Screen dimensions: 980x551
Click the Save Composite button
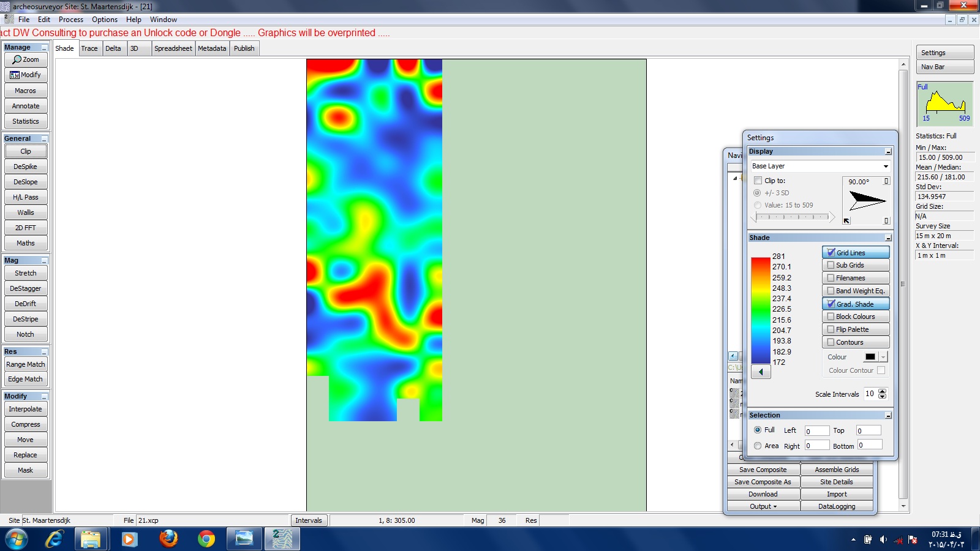pyautogui.click(x=763, y=470)
